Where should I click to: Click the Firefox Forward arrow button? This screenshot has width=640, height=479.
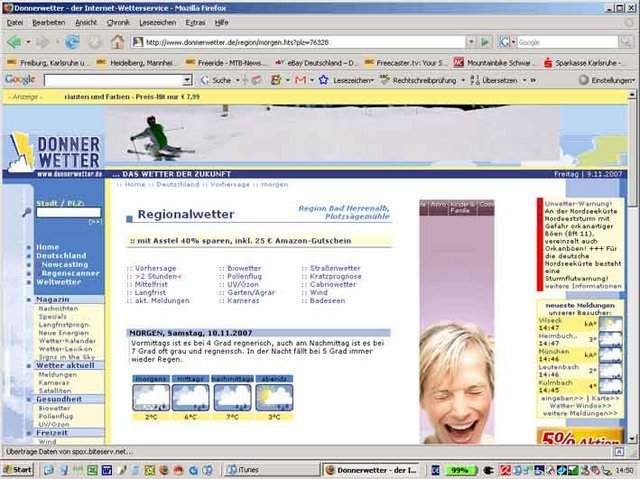pos(42,42)
